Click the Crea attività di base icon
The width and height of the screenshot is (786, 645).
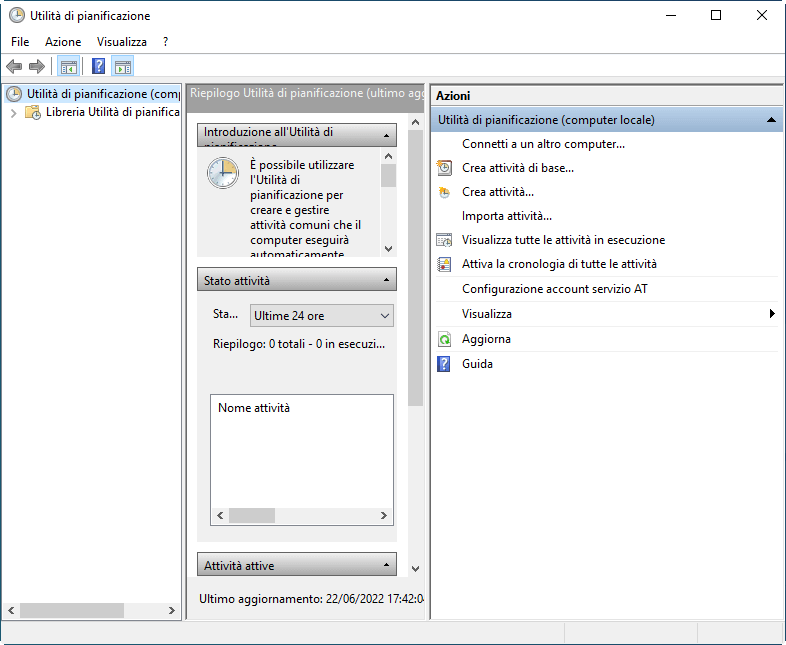coord(444,168)
